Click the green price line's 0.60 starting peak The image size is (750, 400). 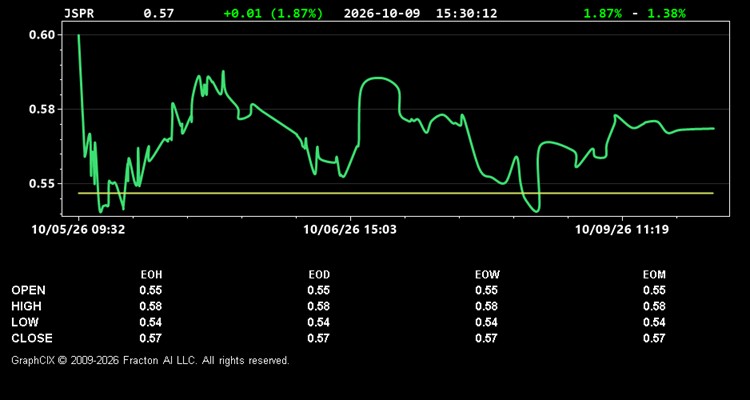(78, 35)
